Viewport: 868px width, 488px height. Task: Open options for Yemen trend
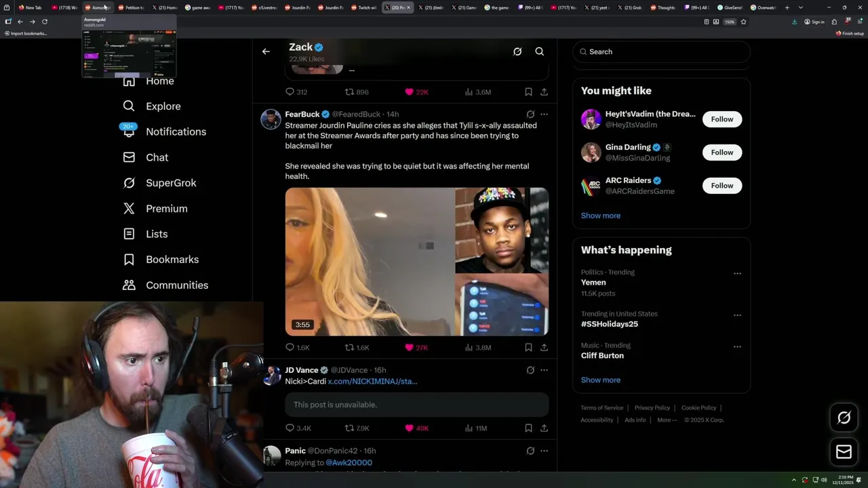pyautogui.click(x=737, y=274)
